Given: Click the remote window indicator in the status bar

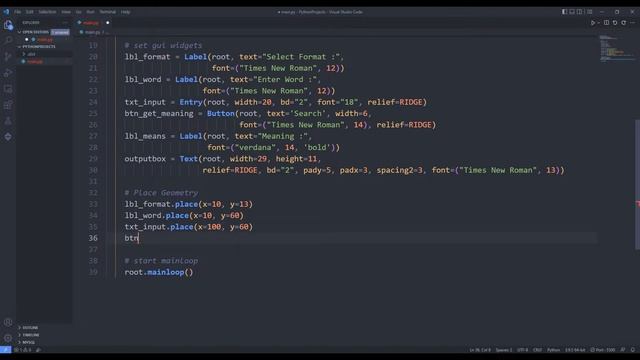Looking at the screenshot, I should point(6,350).
